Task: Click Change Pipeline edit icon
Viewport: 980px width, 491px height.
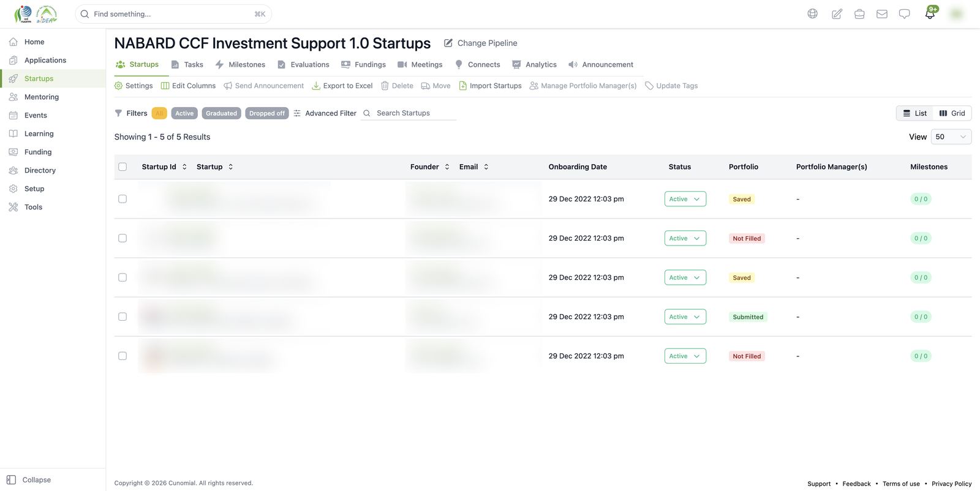Action: (x=448, y=43)
